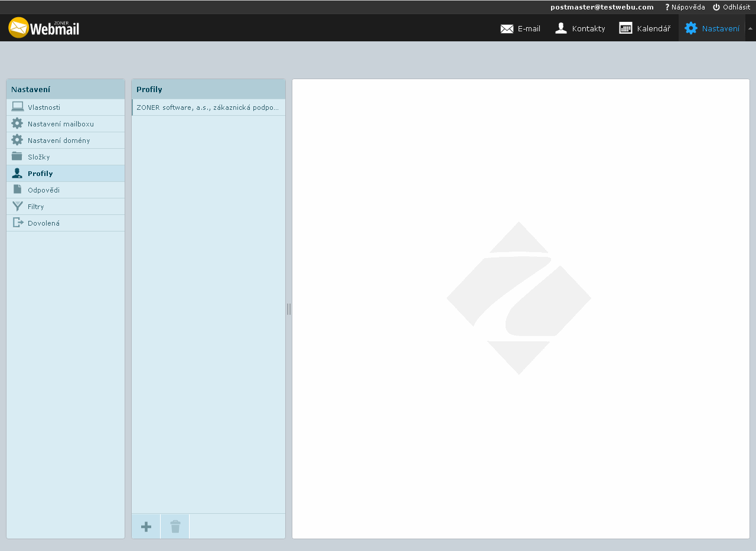The height and width of the screenshot is (551, 756).
Task: Click the trash icon to delete profile
Action: tap(175, 527)
